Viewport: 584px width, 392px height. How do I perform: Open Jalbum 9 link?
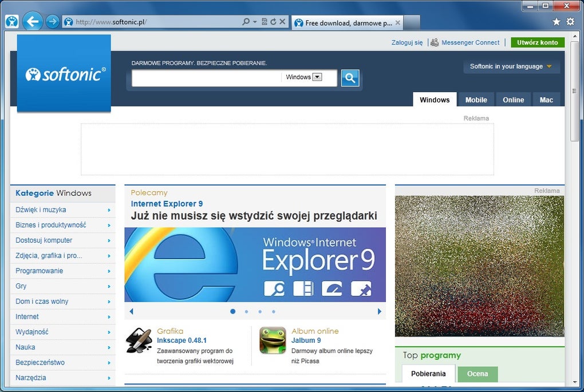pyautogui.click(x=306, y=340)
